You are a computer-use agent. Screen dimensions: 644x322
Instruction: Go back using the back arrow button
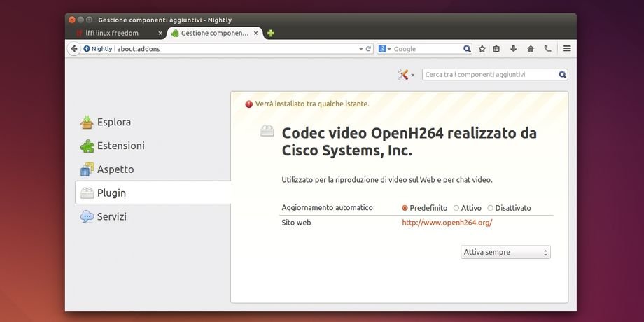click(x=74, y=49)
